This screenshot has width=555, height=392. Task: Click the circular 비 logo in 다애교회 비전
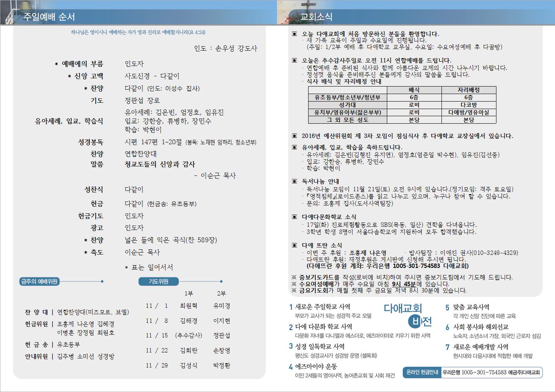pos(415,322)
